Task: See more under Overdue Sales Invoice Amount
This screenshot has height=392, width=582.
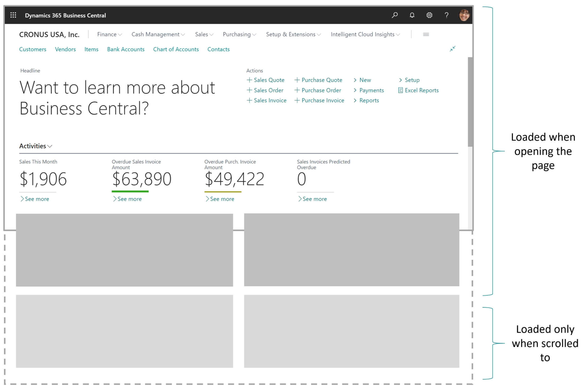Action: click(x=127, y=199)
